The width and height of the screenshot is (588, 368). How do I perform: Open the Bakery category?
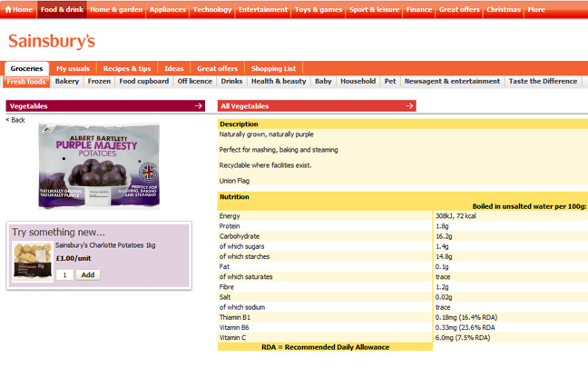[67, 81]
